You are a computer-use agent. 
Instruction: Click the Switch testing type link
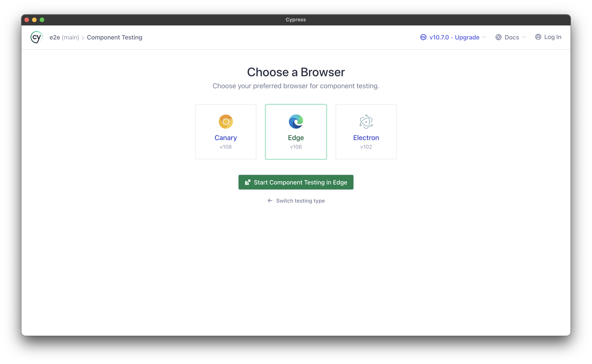point(300,200)
